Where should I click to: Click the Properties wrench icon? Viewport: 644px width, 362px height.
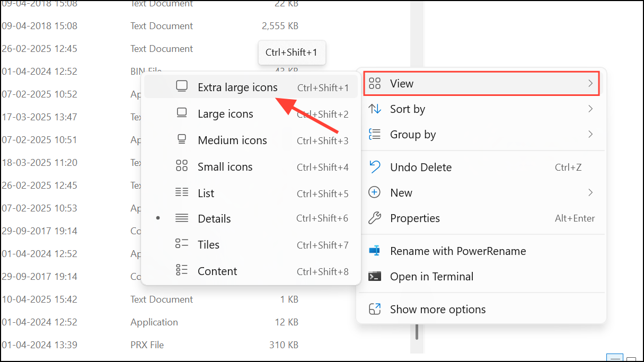tap(376, 218)
